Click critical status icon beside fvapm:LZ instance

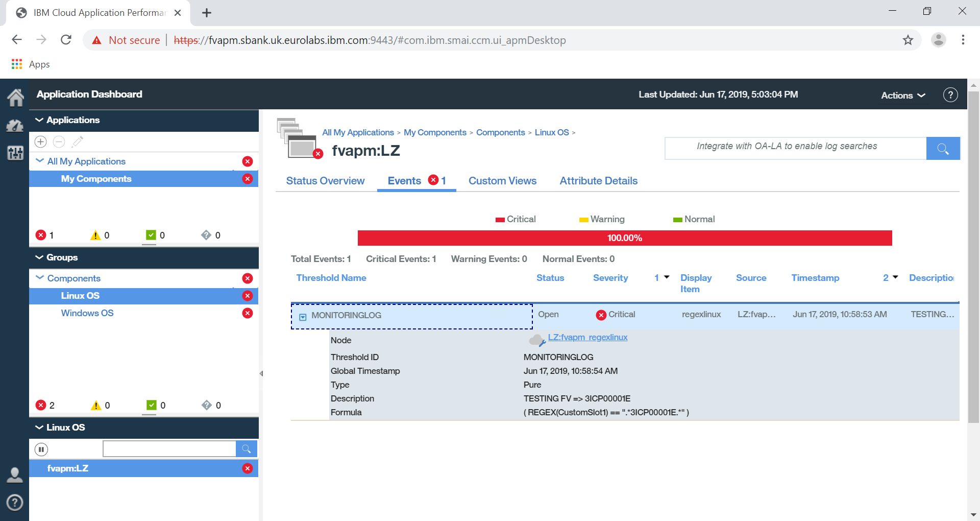pos(248,468)
